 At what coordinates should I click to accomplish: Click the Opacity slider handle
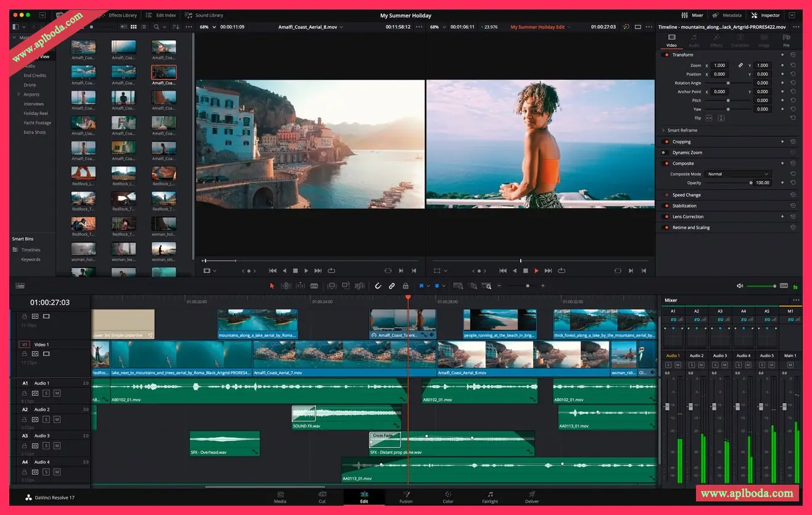[x=751, y=183]
